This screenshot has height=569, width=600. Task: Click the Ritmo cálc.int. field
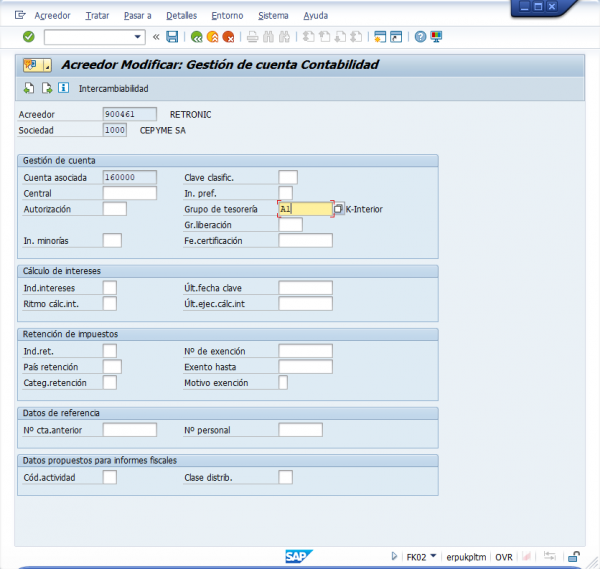pos(110,303)
